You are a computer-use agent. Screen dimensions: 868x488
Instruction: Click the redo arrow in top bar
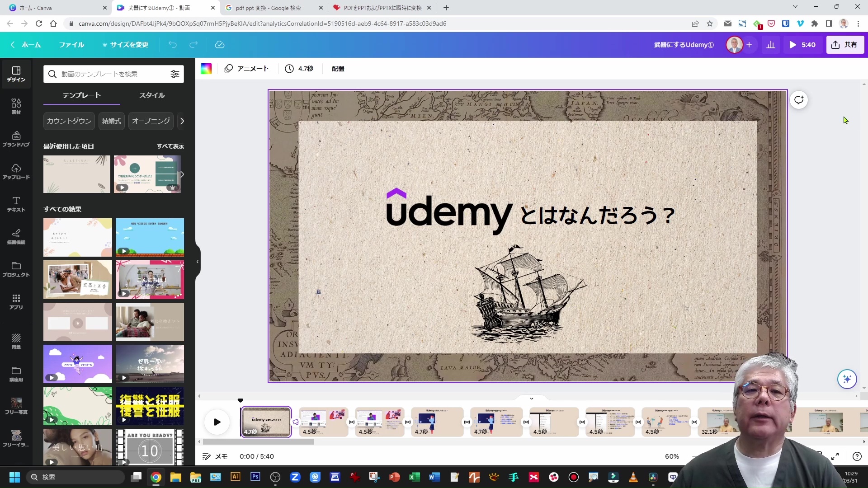click(x=193, y=44)
